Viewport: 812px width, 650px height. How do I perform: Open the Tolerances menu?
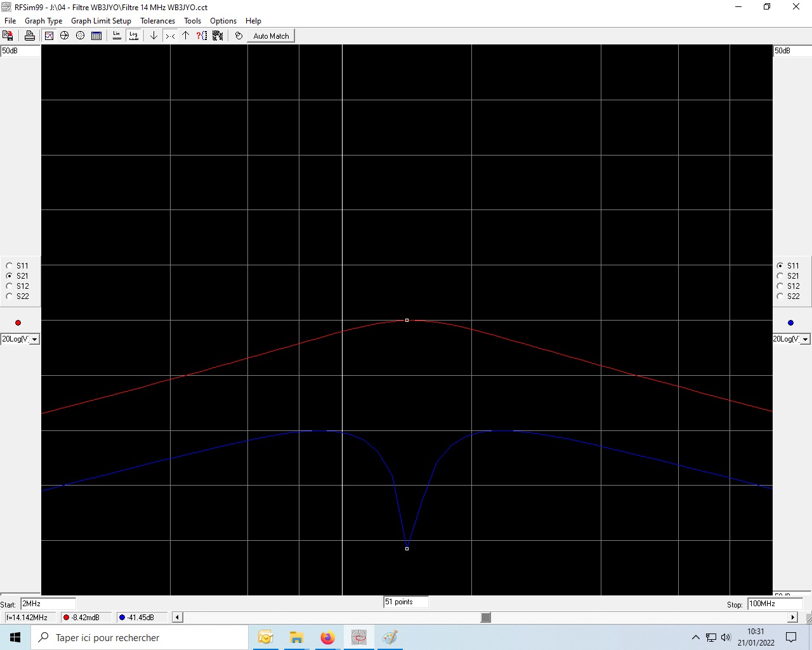[x=157, y=20]
